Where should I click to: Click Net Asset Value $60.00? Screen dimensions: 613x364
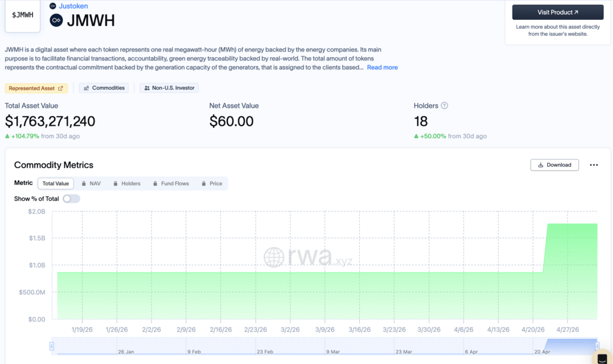coord(232,121)
